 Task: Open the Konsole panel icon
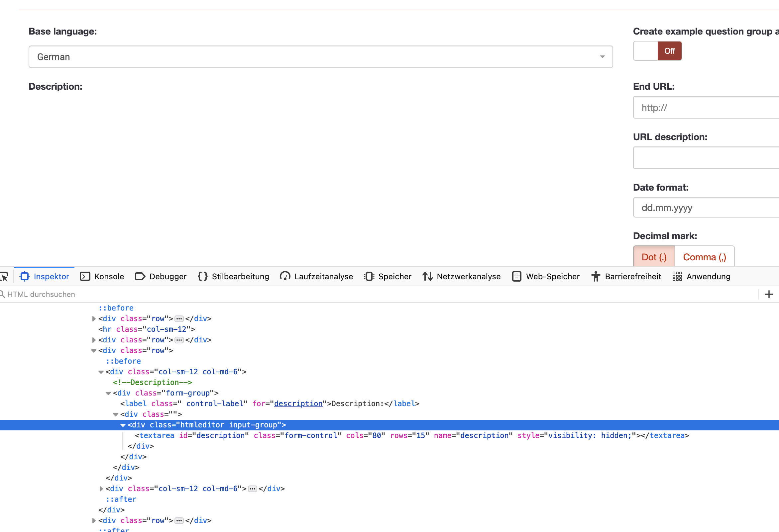tap(85, 276)
